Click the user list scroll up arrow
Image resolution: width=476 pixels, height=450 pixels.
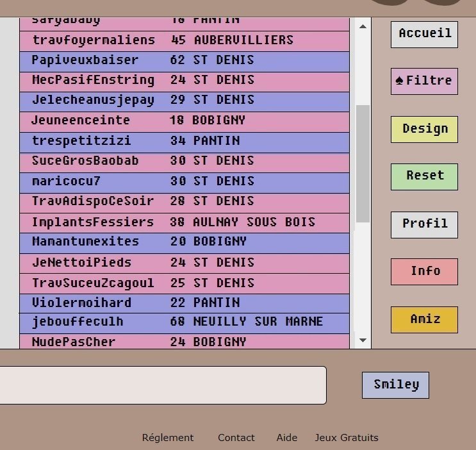point(363,26)
